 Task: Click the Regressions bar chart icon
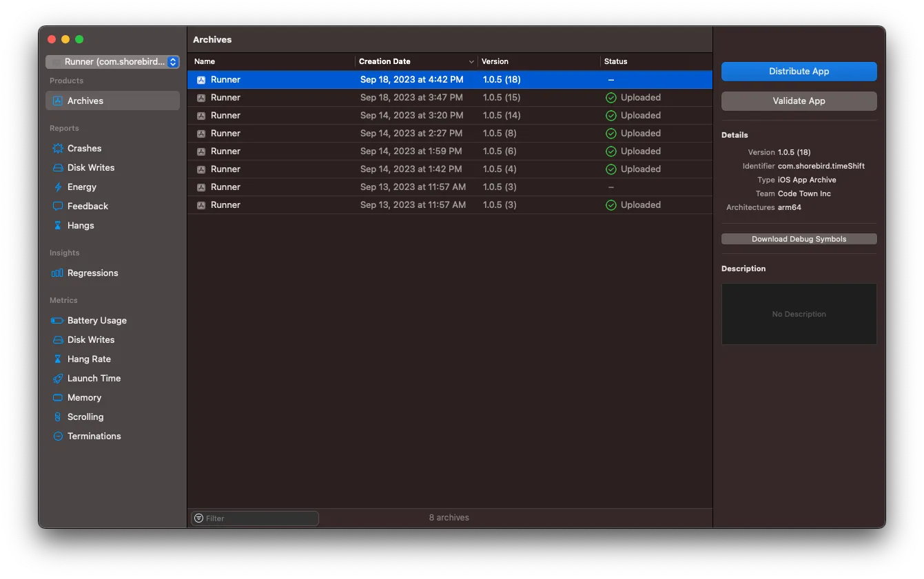click(58, 273)
